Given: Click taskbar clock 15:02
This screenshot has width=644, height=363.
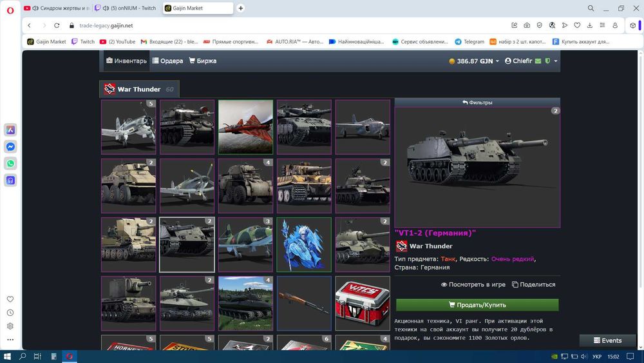Looking at the screenshot, I should (613, 357).
